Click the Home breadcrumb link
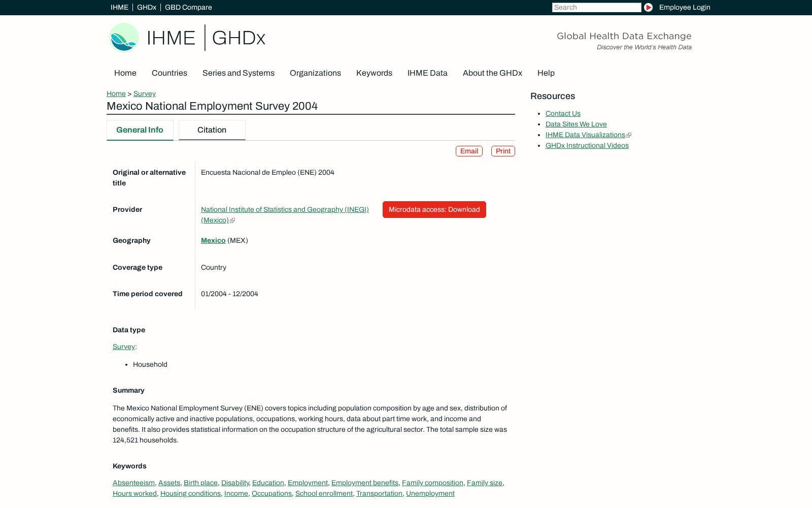The image size is (812, 508). pos(116,93)
